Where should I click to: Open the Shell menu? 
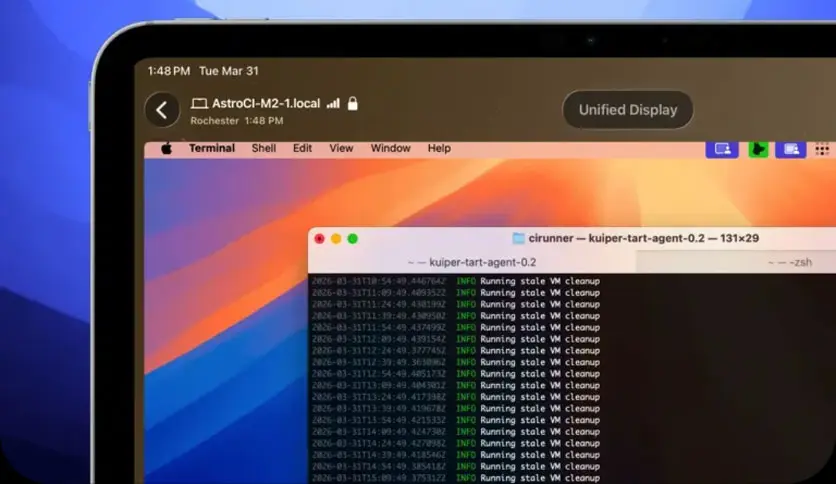point(263,148)
